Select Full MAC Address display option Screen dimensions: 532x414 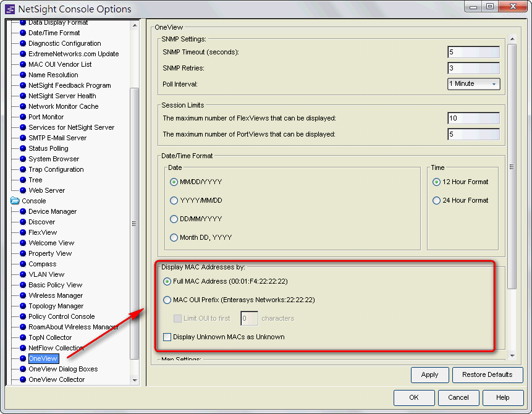tap(167, 282)
